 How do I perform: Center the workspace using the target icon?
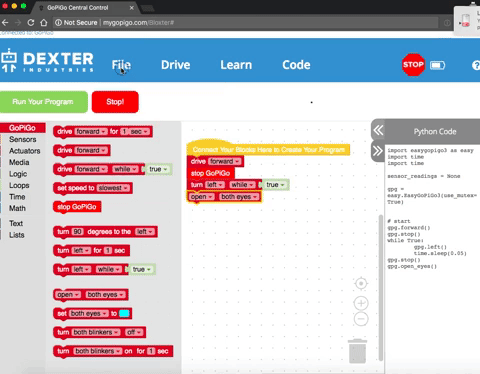click(x=361, y=283)
